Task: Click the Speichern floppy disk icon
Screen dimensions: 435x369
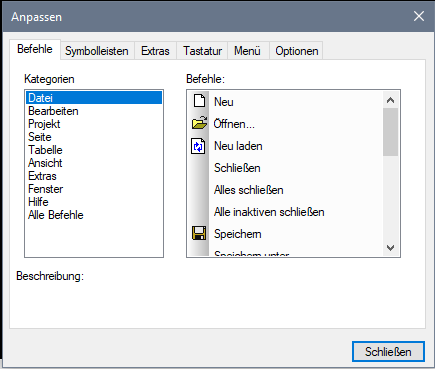Action: click(x=199, y=233)
